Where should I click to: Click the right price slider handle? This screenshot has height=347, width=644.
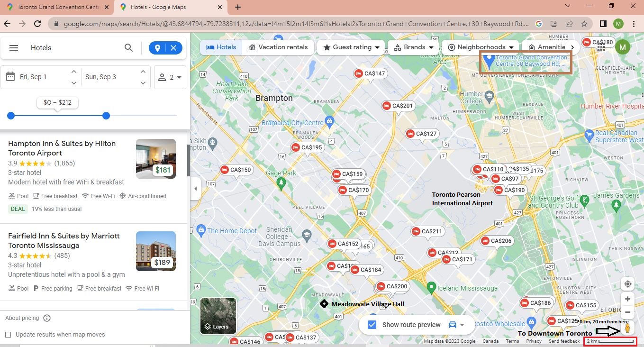[106, 116]
